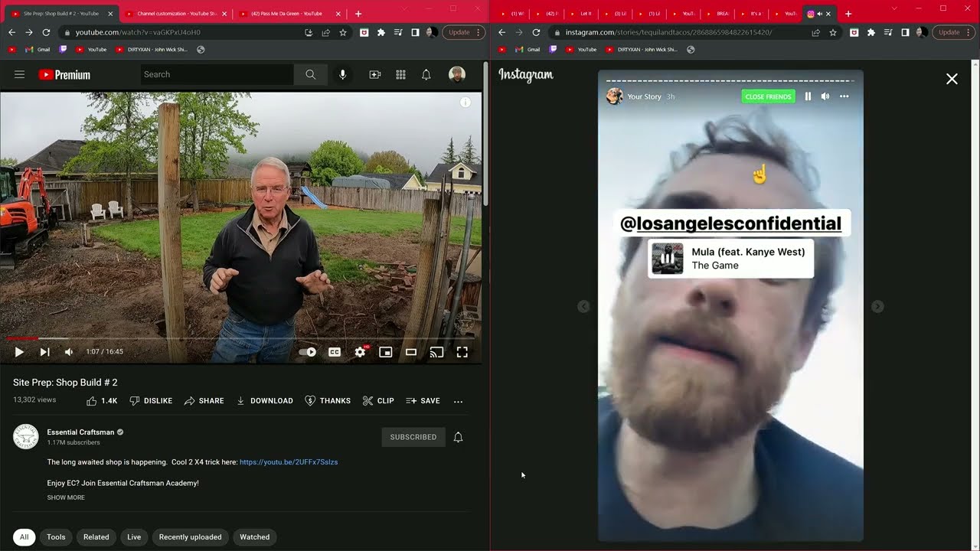Click the Instagram address bar URL
The image size is (980, 551).
pos(668,32)
